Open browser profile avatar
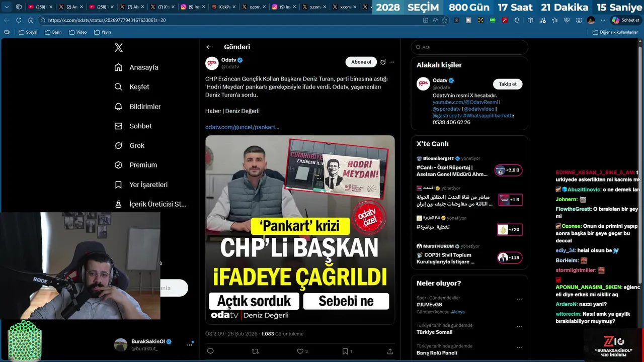The height and width of the screenshot is (362, 644). (591, 20)
